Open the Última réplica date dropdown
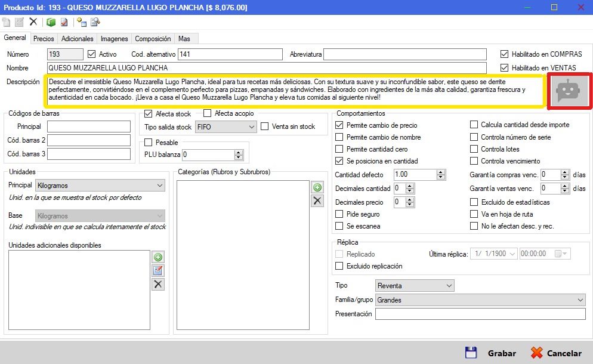The width and height of the screenshot is (593, 364). click(512, 254)
